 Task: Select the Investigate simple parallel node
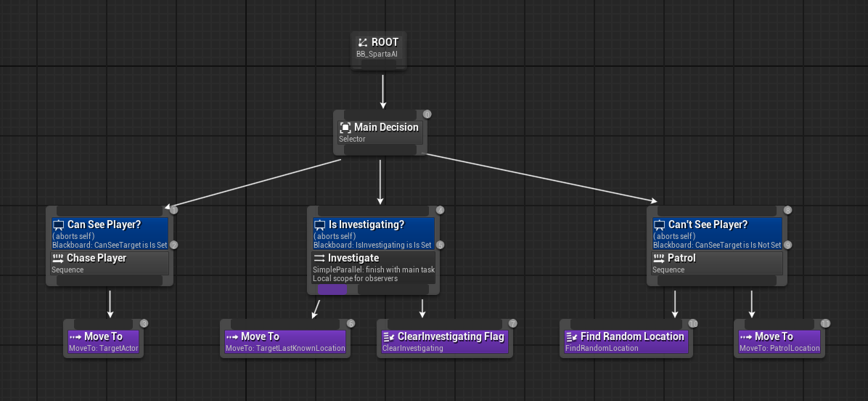374,267
